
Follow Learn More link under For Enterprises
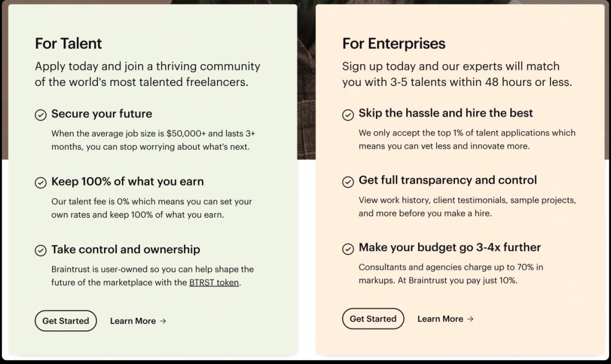click(x=440, y=319)
